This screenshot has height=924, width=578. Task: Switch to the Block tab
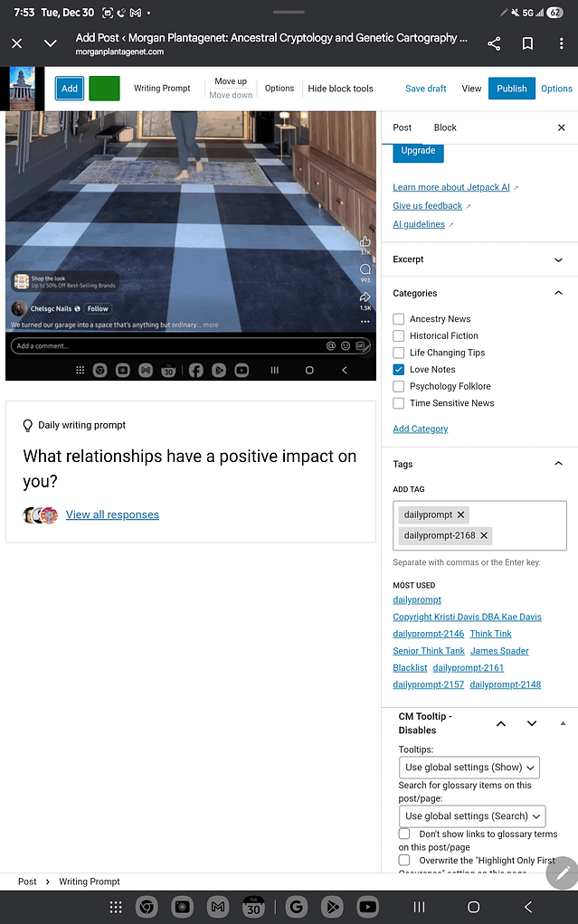point(445,127)
